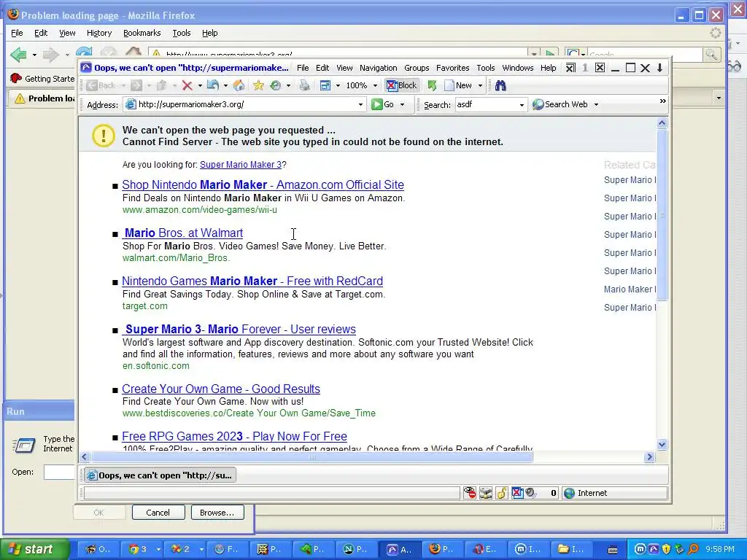Image resolution: width=747 pixels, height=560 pixels.
Task: Open the Search field dropdown
Action: [x=522, y=105]
